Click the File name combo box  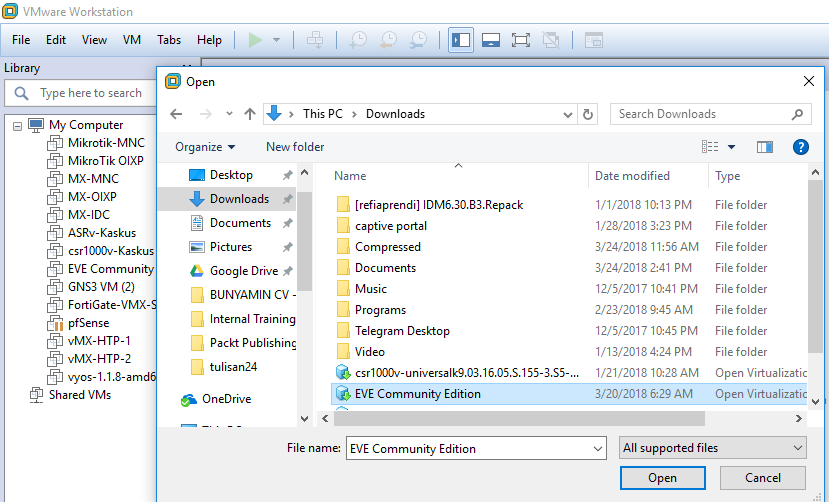coord(476,449)
